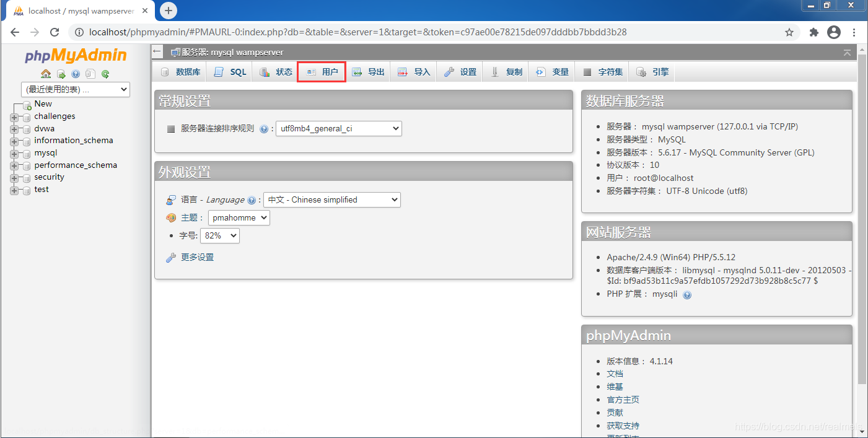Screen dimensions: 868x438
Task: Open the utf8mb4_general_ci collation dropdown
Action: click(x=339, y=129)
